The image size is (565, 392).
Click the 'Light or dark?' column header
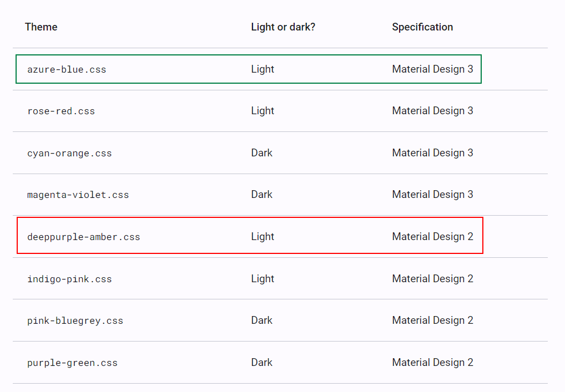click(283, 27)
